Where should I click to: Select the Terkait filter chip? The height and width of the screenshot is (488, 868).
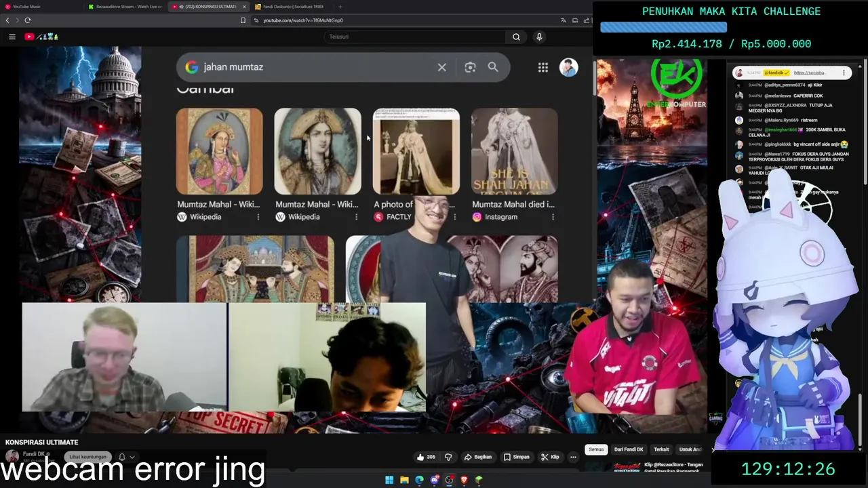click(661, 449)
